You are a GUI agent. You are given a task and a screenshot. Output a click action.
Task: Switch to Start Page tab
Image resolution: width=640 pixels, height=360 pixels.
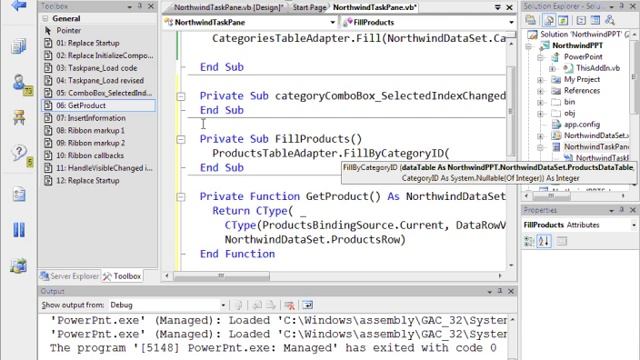(x=309, y=7)
